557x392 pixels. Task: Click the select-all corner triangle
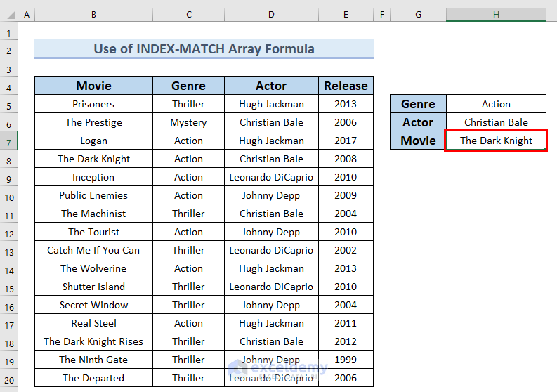pos(8,15)
